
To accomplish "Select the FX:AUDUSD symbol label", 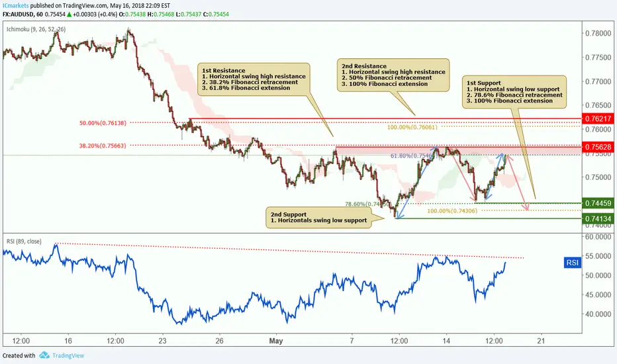I will click(x=18, y=14).
